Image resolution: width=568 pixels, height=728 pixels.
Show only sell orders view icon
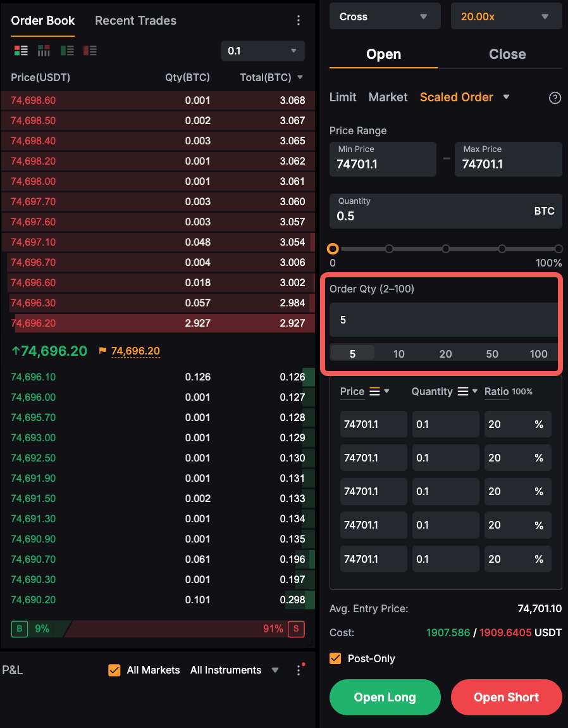click(90, 51)
